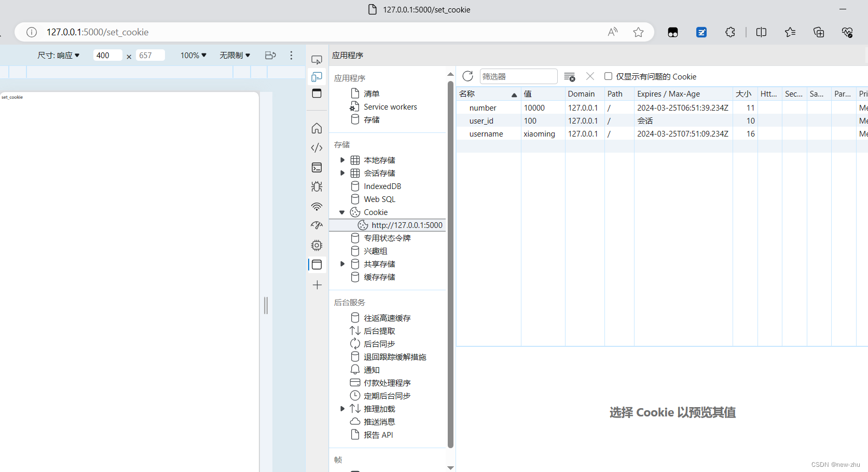Open the 100% zoom dropdown
This screenshot has height=472, width=868.
[x=193, y=55]
